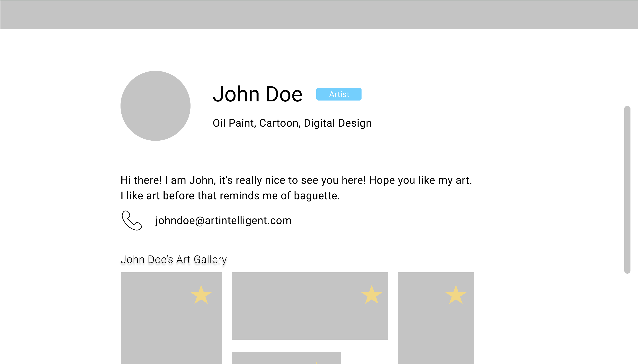Click the gray header bar at top
Viewport: 638px width, 364px height.
[319, 14]
